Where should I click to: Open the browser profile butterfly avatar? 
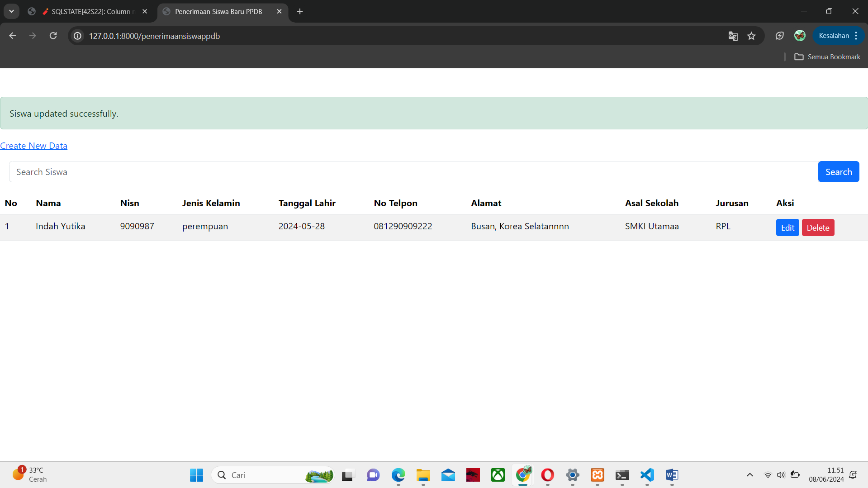pyautogui.click(x=800, y=36)
